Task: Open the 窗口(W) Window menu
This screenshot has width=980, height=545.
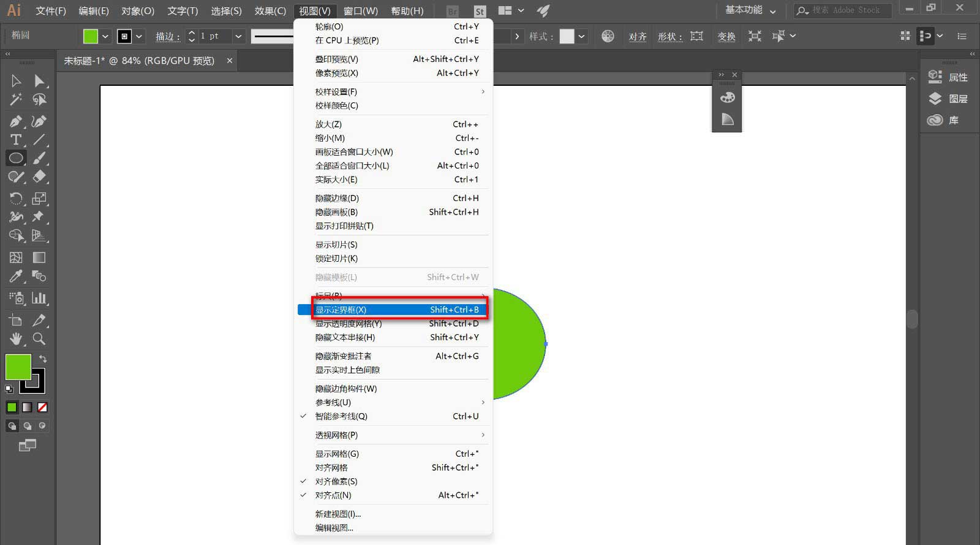Action: (x=360, y=11)
